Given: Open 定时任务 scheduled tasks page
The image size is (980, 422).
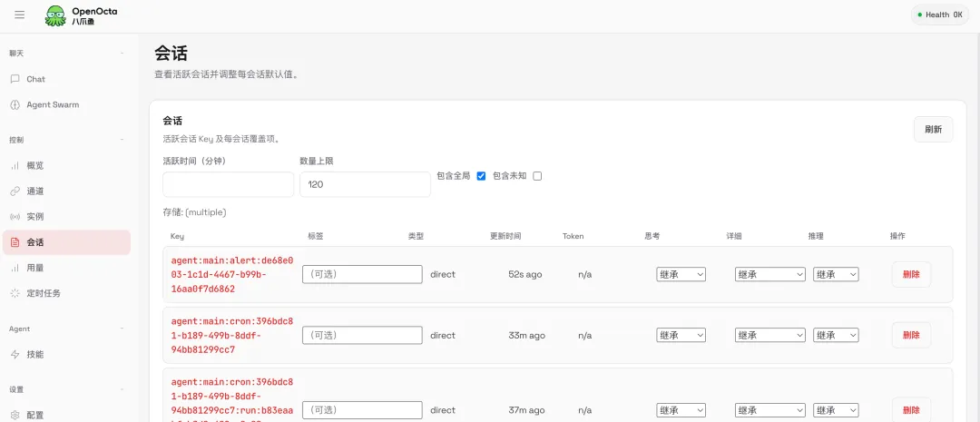Looking at the screenshot, I should click(44, 293).
